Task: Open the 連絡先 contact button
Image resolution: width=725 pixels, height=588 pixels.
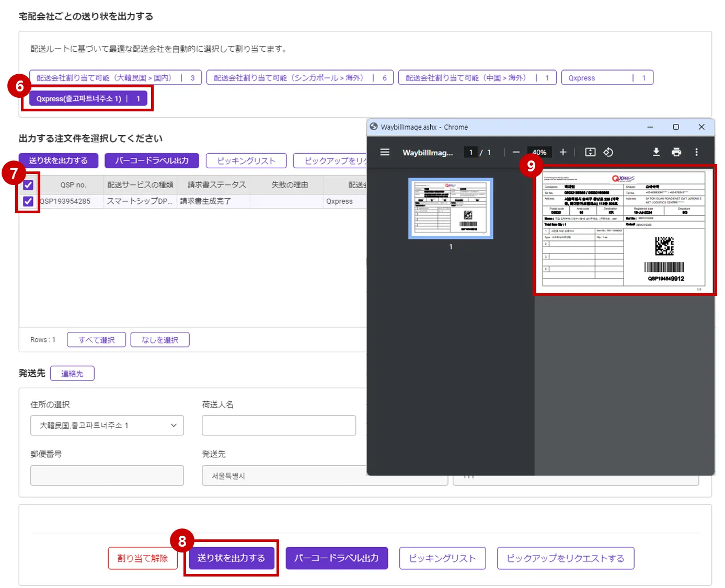Action: [x=72, y=373]
